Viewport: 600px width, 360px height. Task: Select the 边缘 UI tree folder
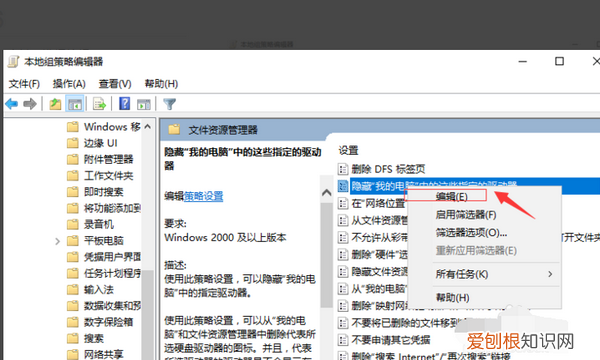[x=101, y=143]
